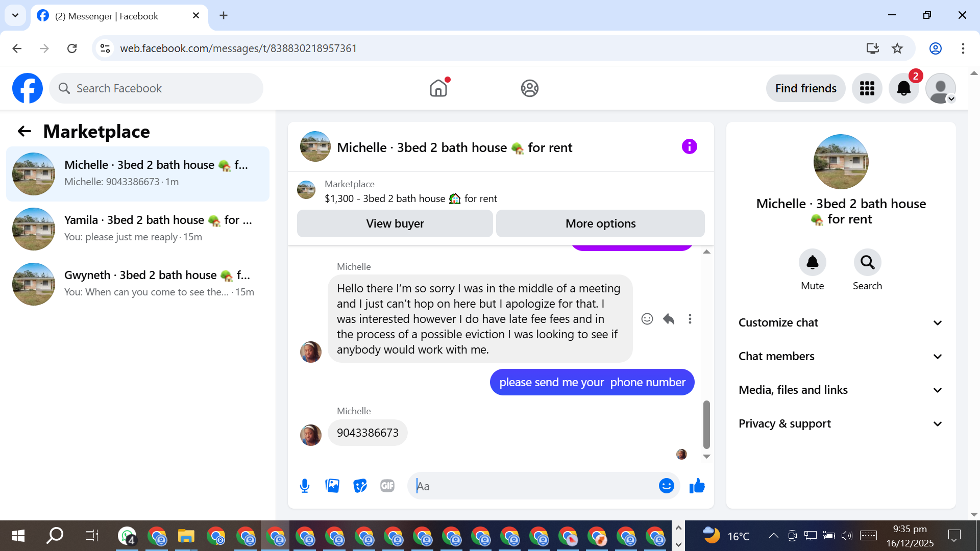Open Chrome's three-dot menu

[x=963, y=48]
